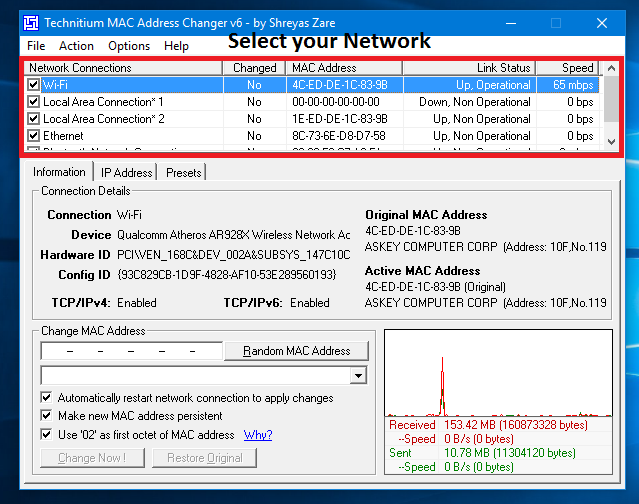Select the Local Area Connection* 2 row
Viewport: 639px width, 504px height.
point(312,119)
